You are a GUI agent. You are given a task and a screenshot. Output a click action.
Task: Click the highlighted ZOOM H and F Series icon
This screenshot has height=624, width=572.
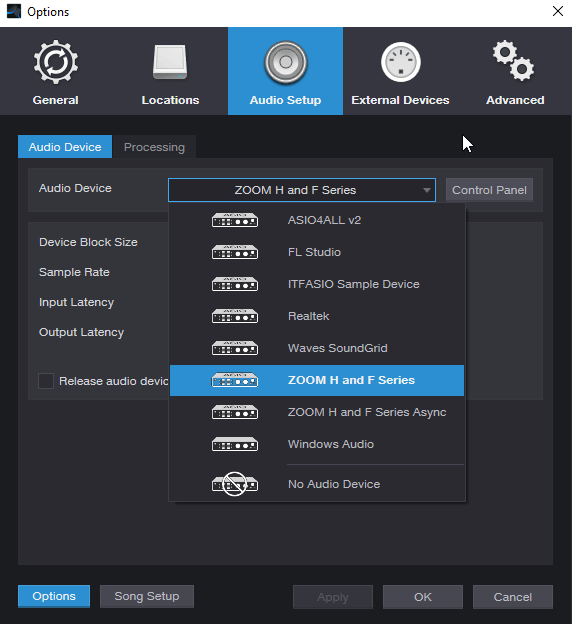click(x=235, y=380)
